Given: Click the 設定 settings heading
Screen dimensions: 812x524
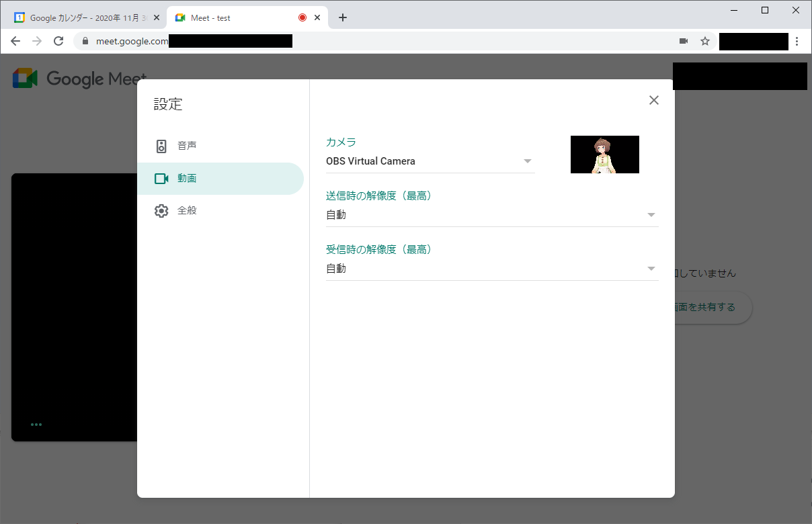Looking at the screenshot, I should click(x=168, y=104).
